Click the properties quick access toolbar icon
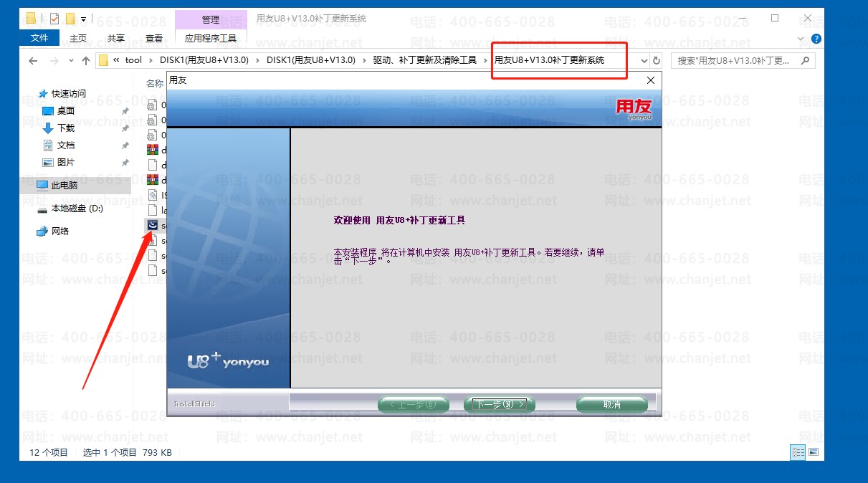 coord(54,18)
